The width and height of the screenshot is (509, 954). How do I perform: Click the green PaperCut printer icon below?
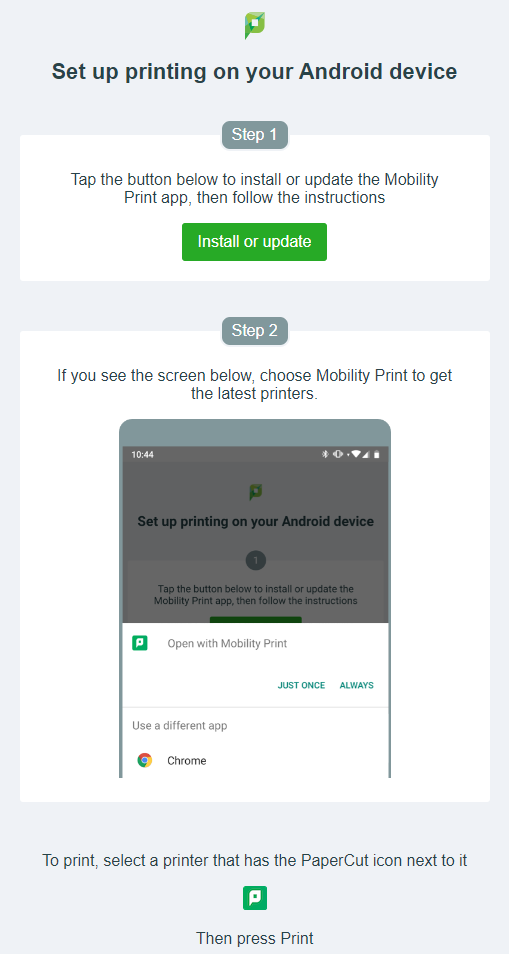(x=255, y=898)
